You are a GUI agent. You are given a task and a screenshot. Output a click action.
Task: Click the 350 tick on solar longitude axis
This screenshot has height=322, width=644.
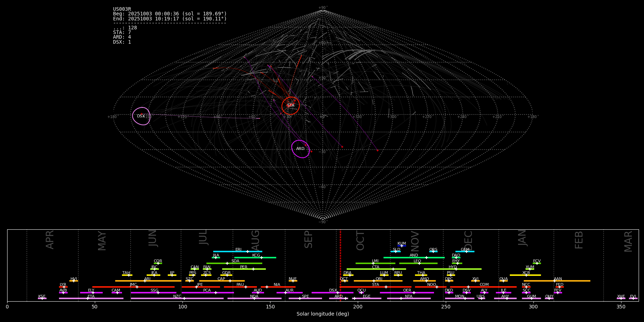tap(621, 307)
